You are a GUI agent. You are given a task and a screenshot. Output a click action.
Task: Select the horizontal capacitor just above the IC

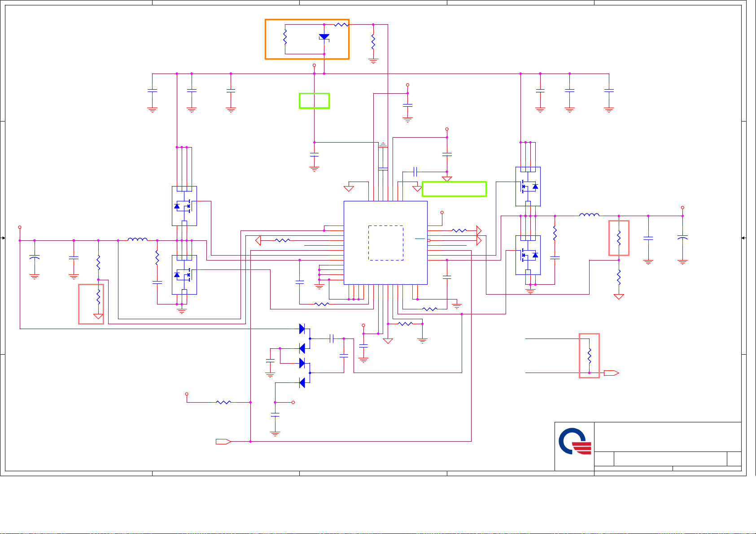click(x=415, y=172)
